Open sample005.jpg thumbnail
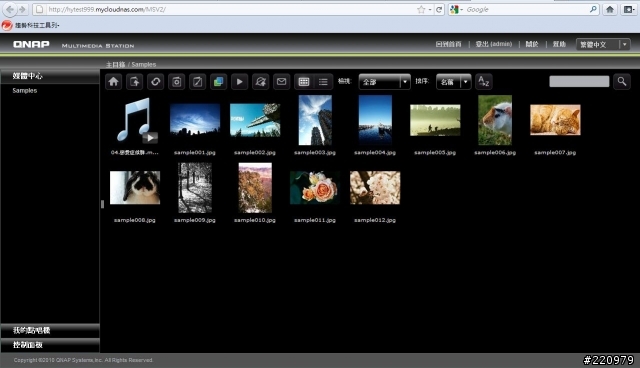The width and height of the screenshot is (640, 368). tap(435, 120)
